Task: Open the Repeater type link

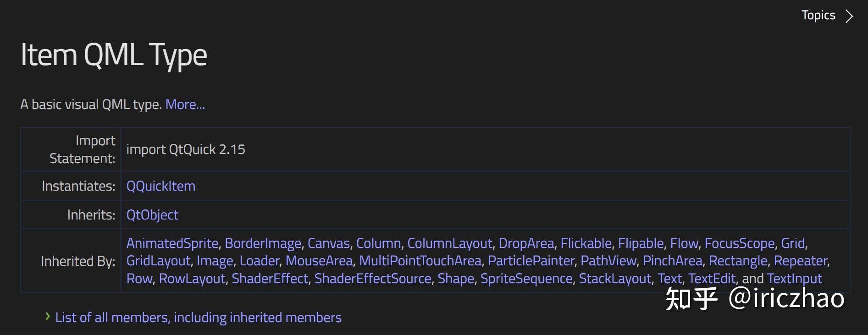Action: pos(801,261)
